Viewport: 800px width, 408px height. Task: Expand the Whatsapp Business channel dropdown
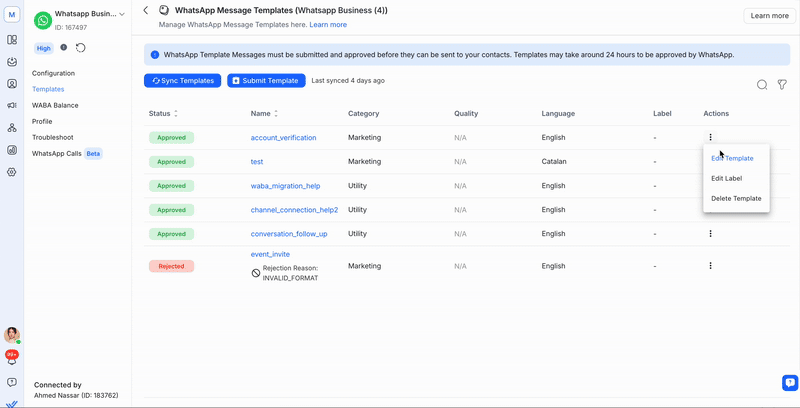coord(122,15)
